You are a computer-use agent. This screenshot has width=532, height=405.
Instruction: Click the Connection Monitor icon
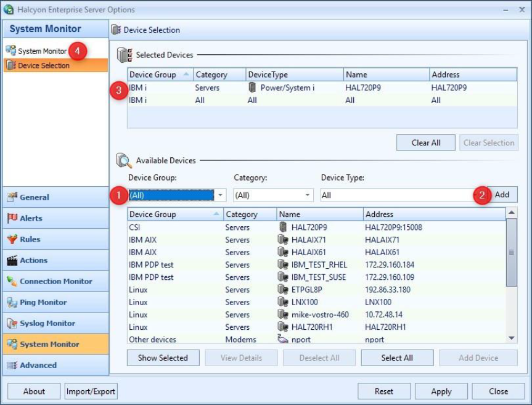click(12, 281)
